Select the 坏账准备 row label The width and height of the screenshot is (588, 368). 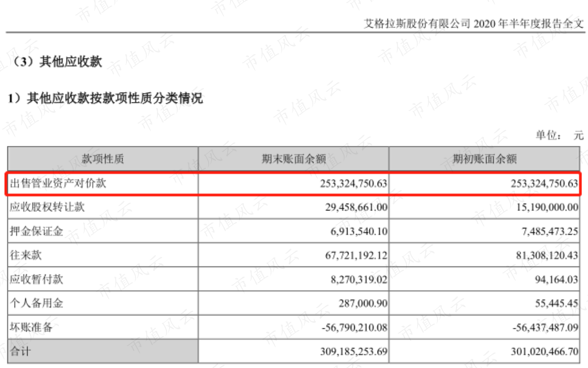click(31, 328)
